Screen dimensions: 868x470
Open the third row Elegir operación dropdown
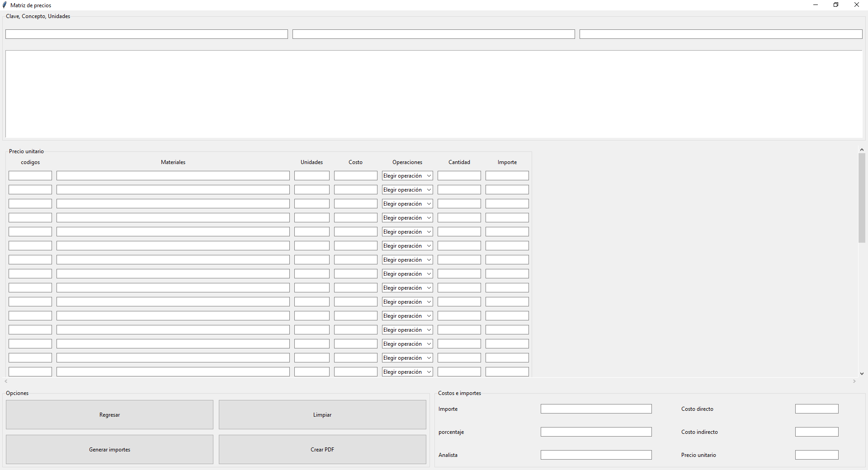[x=407, y=204]
